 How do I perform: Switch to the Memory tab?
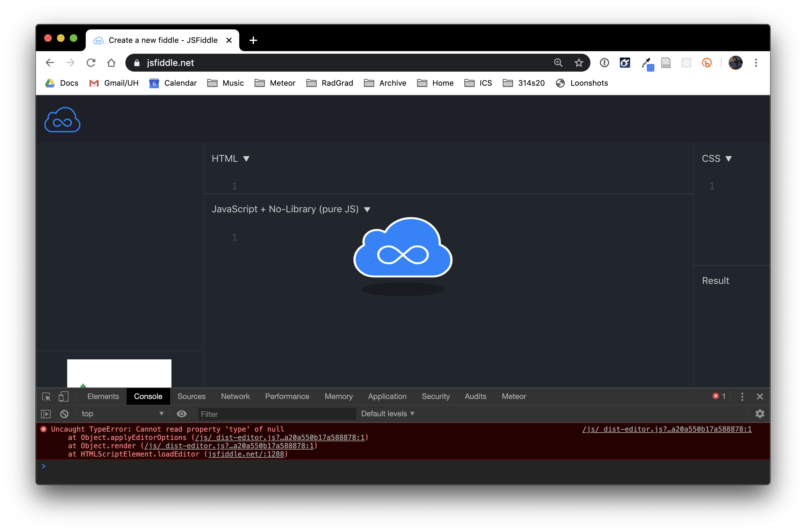338,396
